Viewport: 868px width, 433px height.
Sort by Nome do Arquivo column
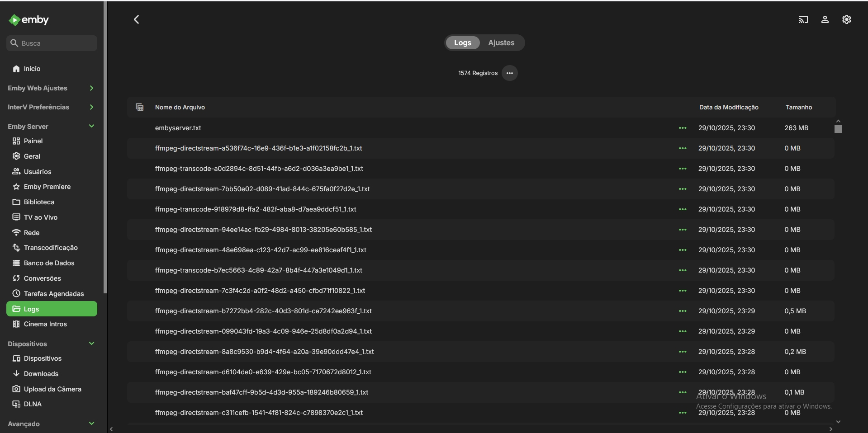(x=180, y=107)
